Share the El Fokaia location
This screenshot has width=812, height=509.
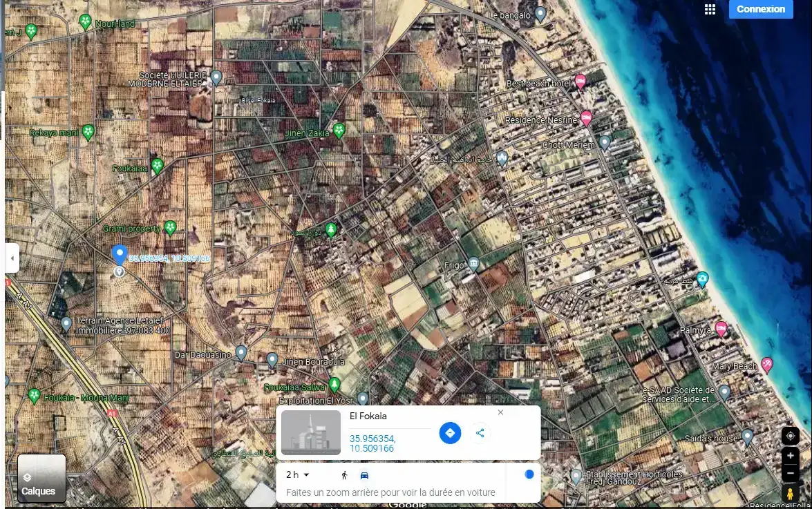480,433
